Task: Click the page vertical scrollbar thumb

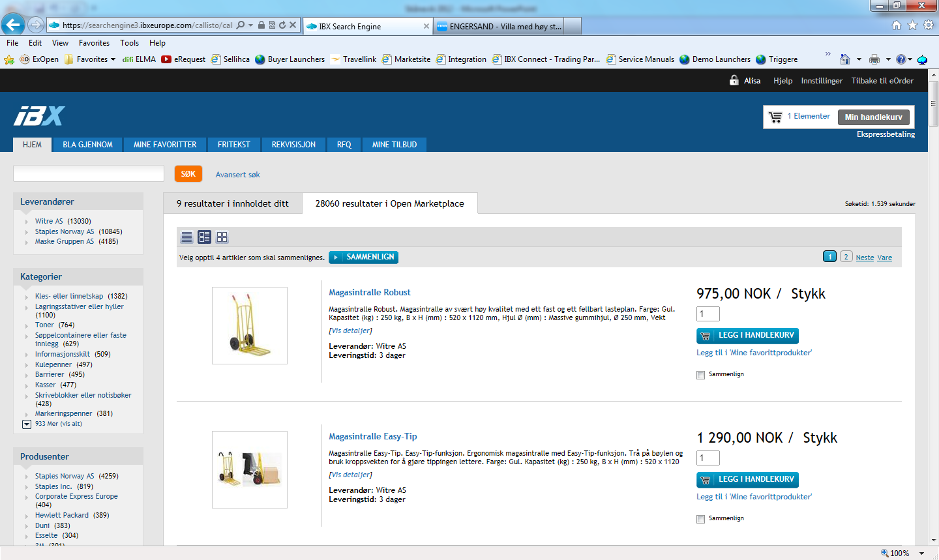Action: coord(933,104)
